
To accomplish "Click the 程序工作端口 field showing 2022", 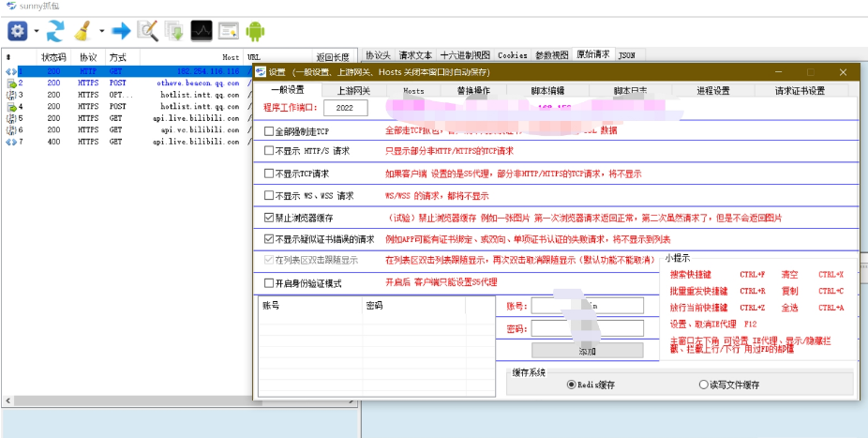I will (x=346, y=108).
